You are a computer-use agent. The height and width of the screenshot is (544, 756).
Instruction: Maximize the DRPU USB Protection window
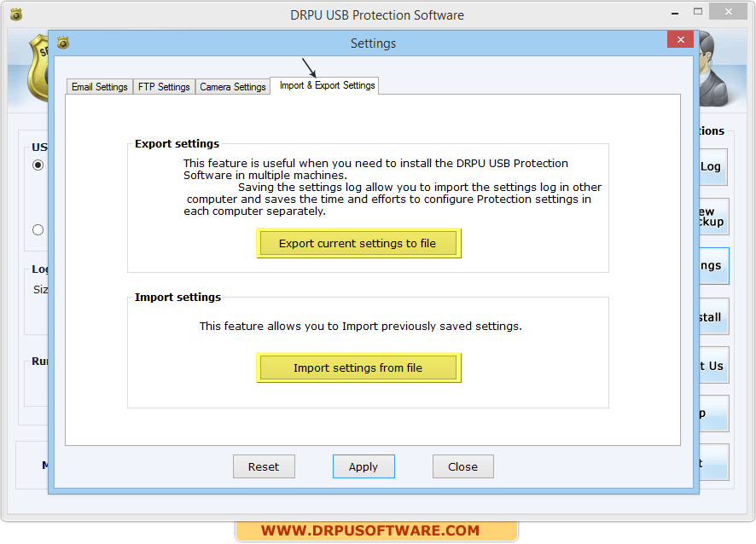coord(698,12)
